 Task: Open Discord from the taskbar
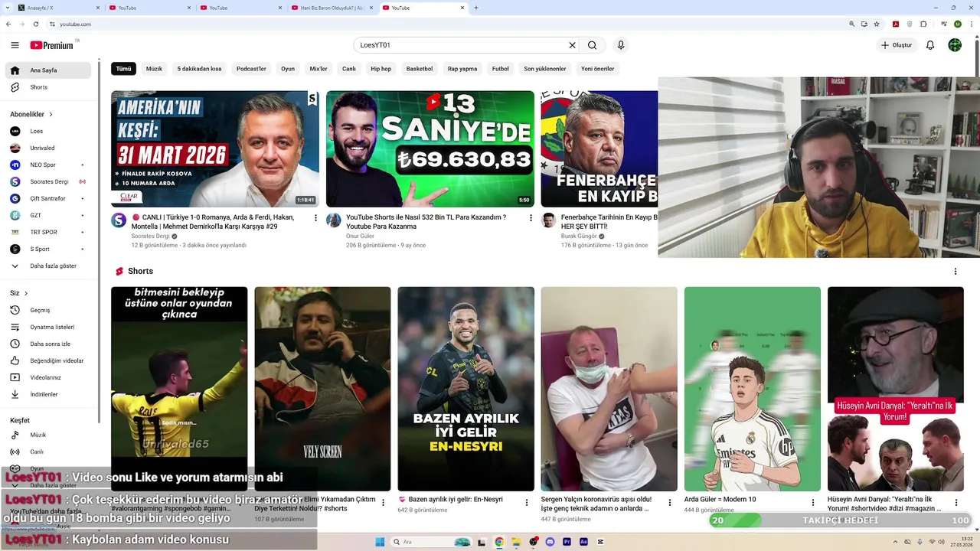tap(550, 542)
